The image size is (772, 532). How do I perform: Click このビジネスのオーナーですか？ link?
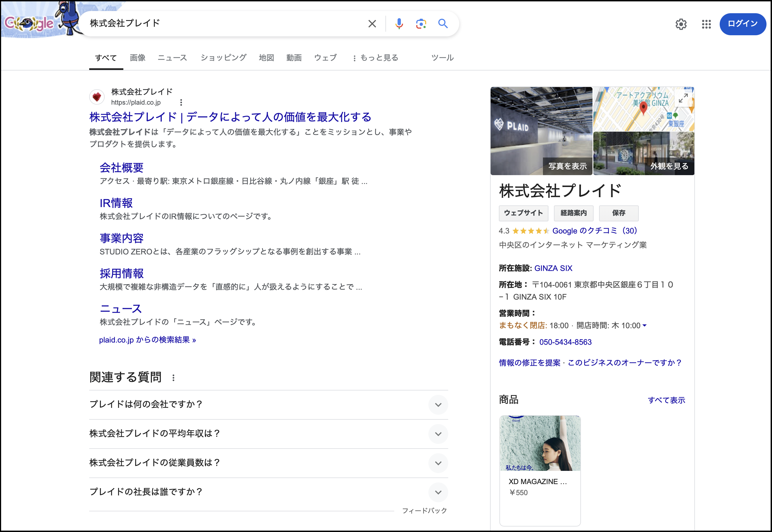[625, 363]
